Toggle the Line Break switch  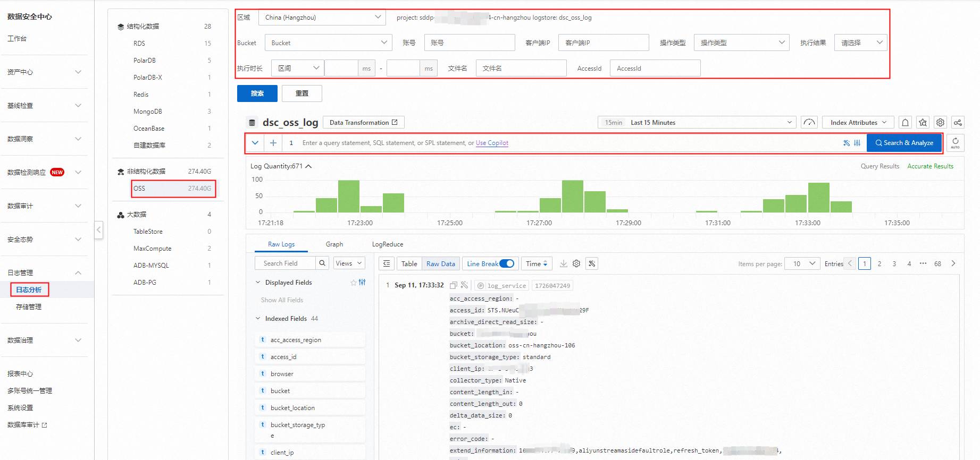pos(507,263)
